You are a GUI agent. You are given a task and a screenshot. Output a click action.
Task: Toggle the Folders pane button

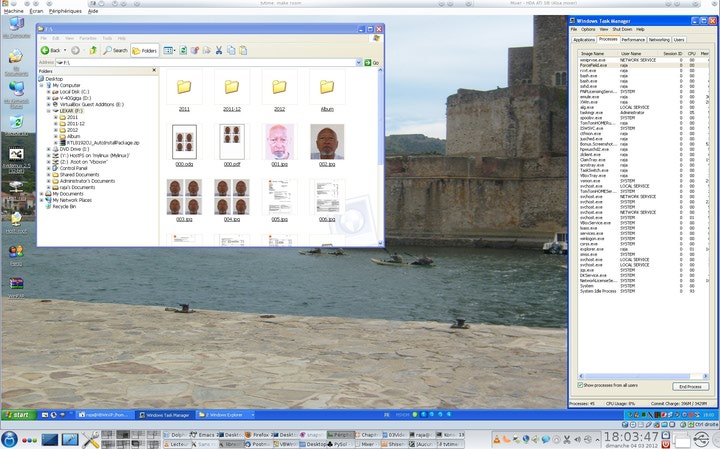(x=145, y=51)
